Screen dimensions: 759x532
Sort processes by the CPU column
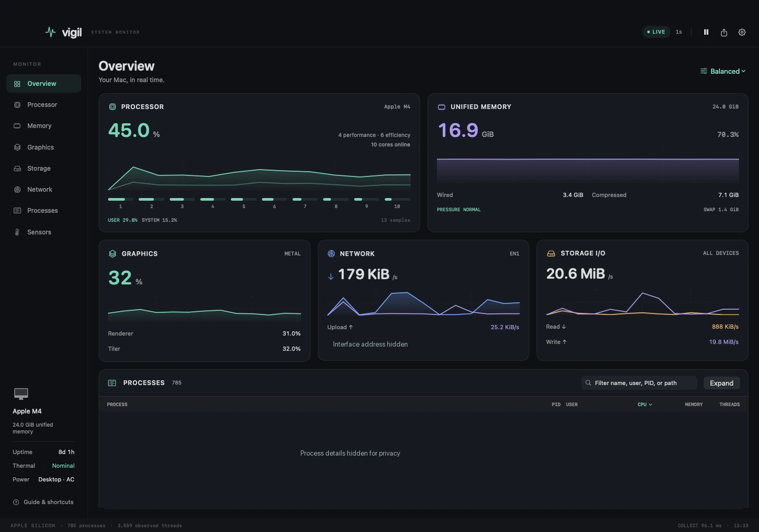pos(645,405)
